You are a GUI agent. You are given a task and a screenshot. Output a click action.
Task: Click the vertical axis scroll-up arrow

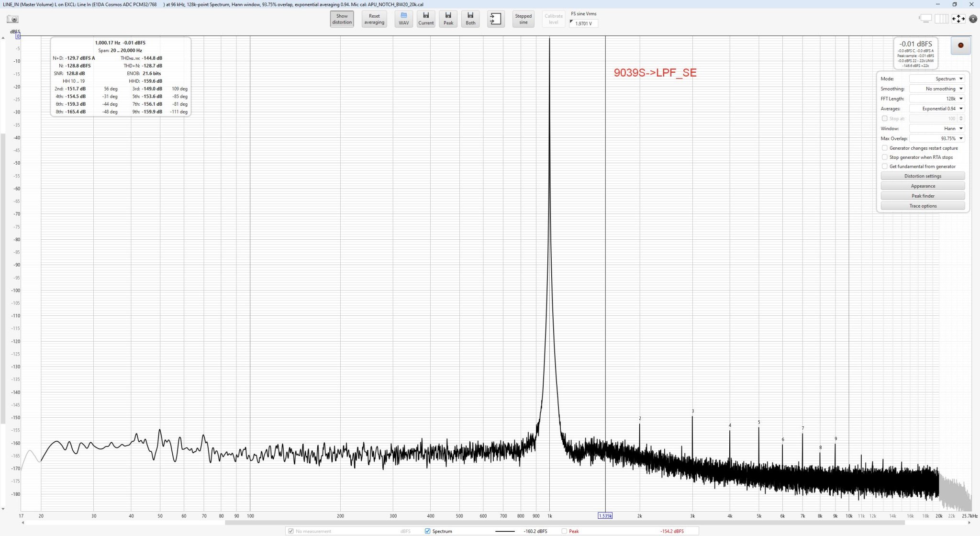tap(3, 38)
